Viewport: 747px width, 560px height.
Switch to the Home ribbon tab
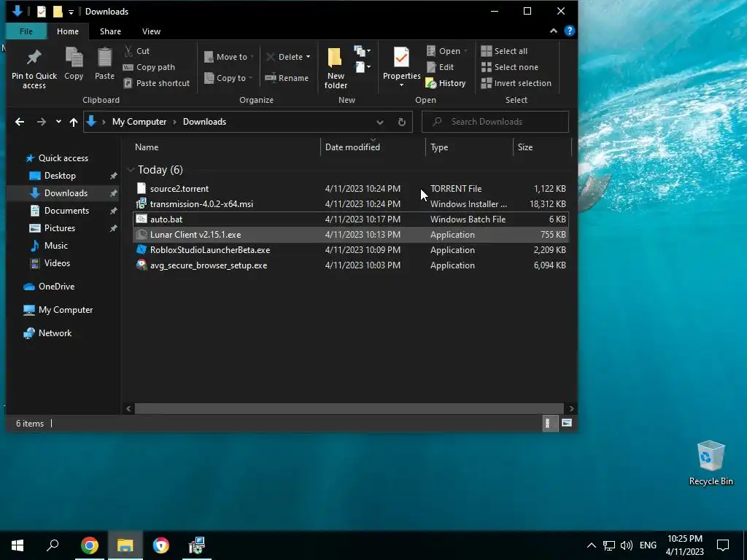[68, 31]
